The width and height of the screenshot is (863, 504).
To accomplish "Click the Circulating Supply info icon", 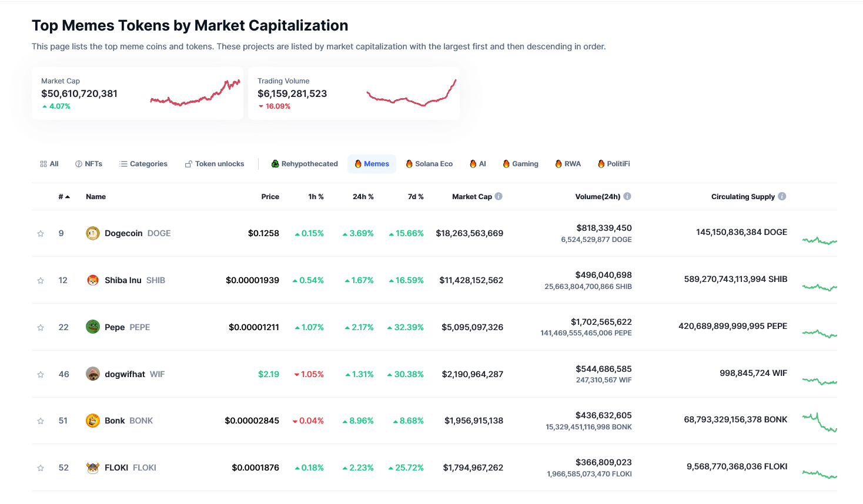I will coord(782,196).
